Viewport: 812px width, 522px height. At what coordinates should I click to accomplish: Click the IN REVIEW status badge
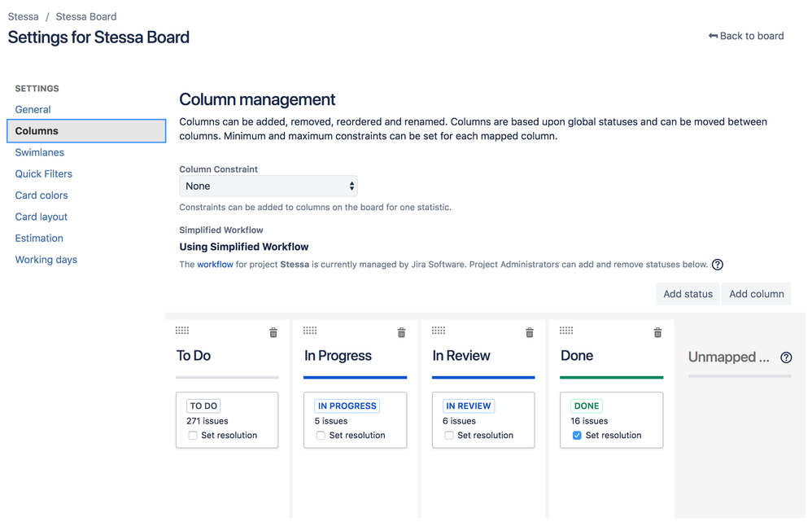(469, 406)
